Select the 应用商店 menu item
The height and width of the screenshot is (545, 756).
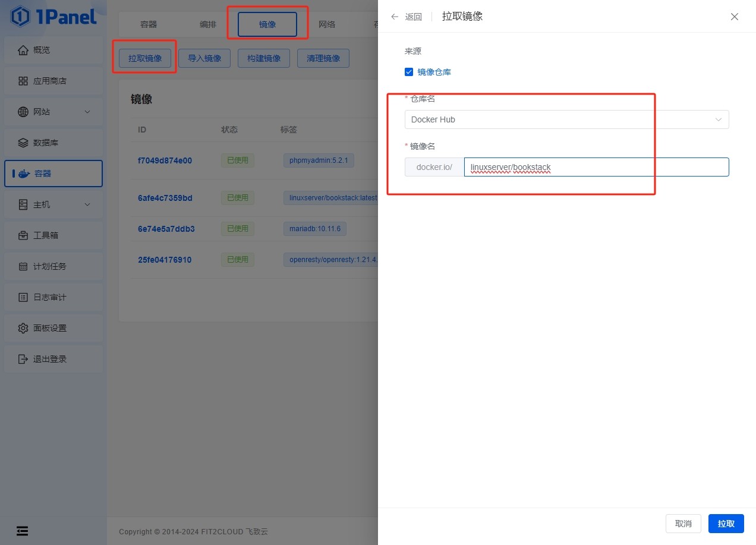[53, 81]
